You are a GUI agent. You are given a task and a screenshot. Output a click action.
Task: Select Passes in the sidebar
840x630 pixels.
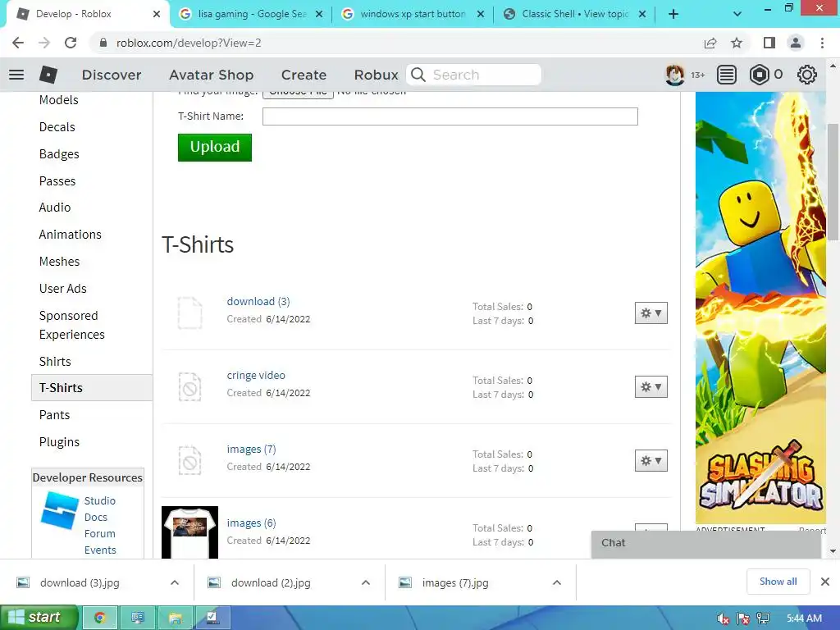[x=57, y=181]
